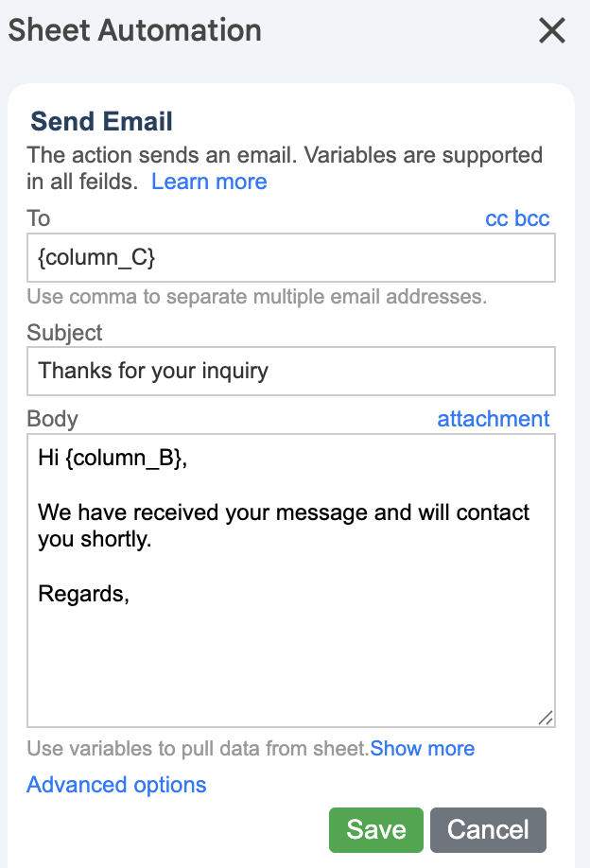The image size is (590, 868).
Task: Click the "Body" field label
Action: [53, 419]
